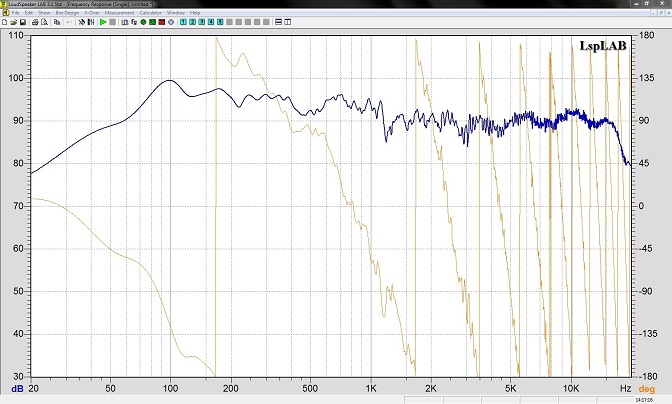Open the File menu
The width and height of the screenshot is (672, 404).
[15, 13]
